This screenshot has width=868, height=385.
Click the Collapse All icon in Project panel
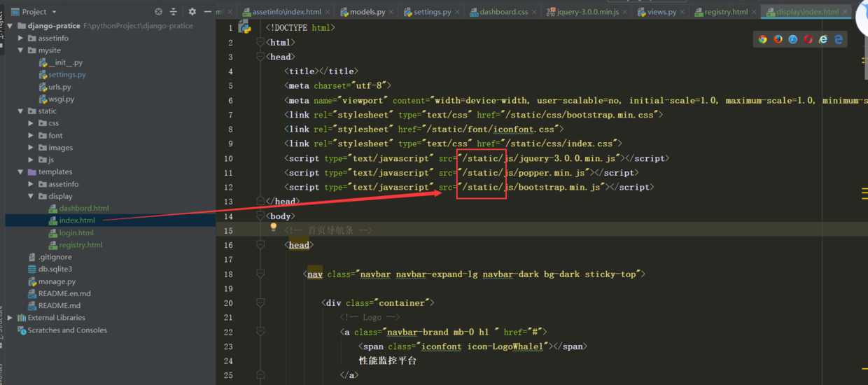174,12
